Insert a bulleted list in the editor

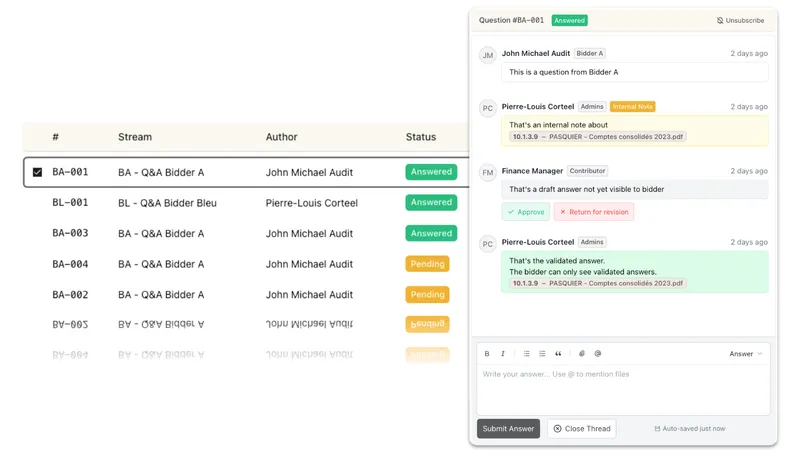[527, 354]
